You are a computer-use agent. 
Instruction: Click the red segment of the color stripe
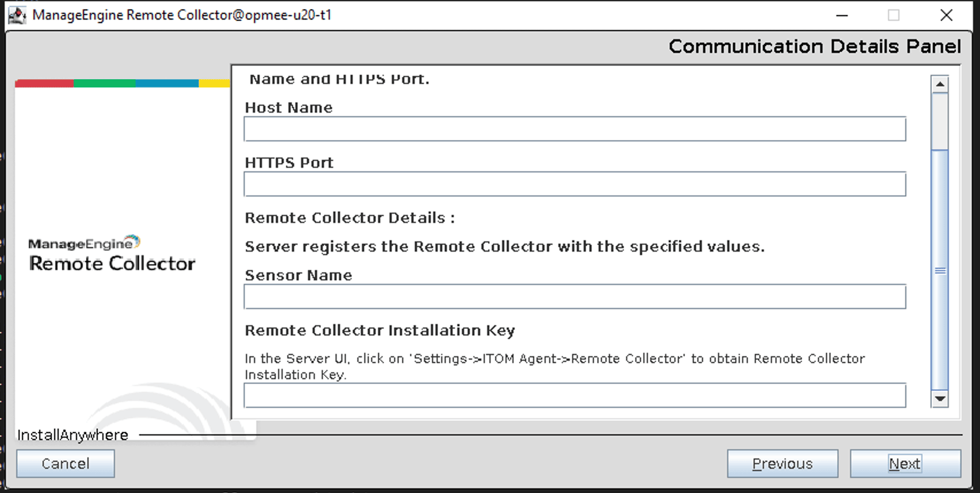(44, 84)
